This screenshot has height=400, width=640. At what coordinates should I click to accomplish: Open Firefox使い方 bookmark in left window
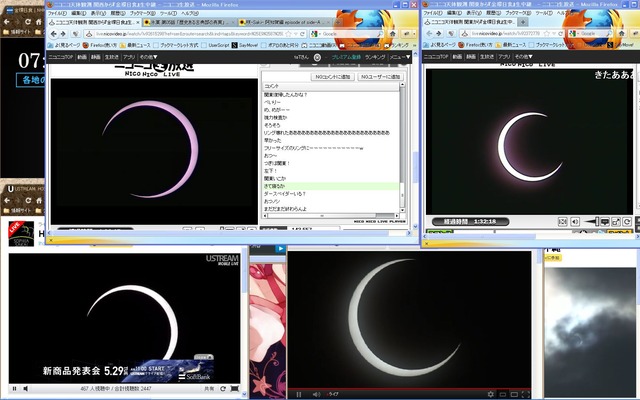point(100,45)
